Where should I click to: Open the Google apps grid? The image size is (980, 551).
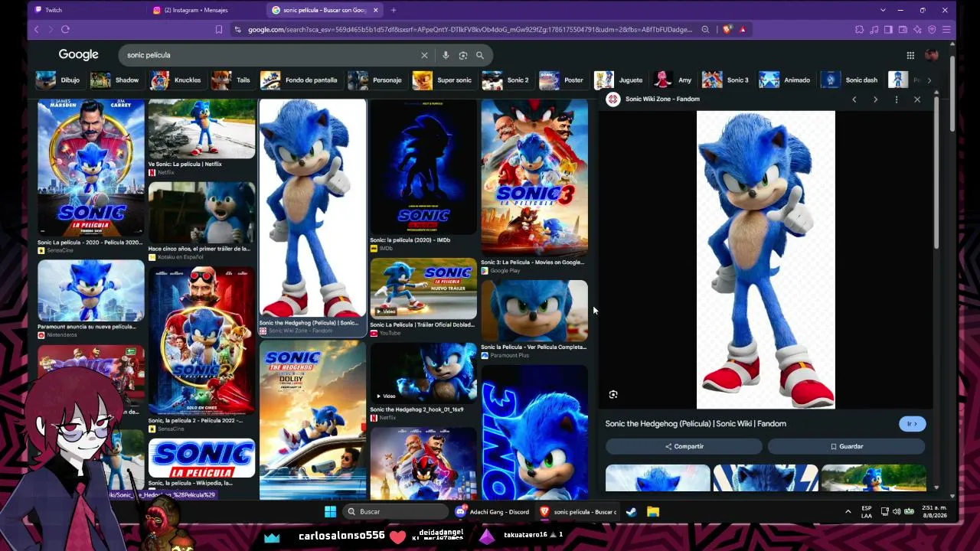pyautogui.click(x=910, y=55)
